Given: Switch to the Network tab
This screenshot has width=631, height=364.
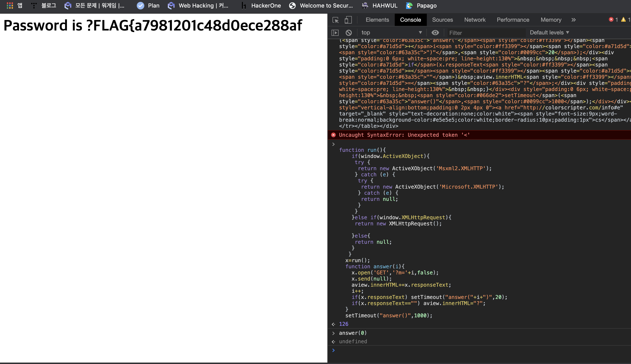Looking at the screenshot, I should (x=475, y=20).
